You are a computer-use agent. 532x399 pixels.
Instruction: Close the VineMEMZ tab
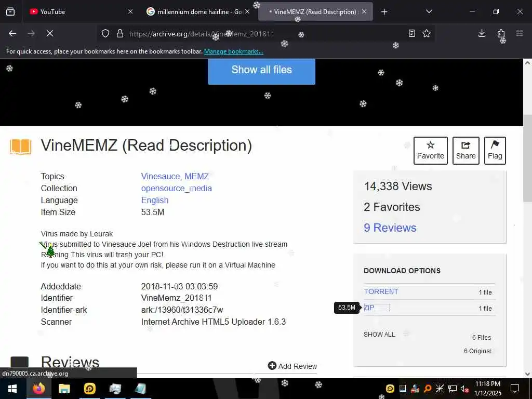[x=364, y=12]
